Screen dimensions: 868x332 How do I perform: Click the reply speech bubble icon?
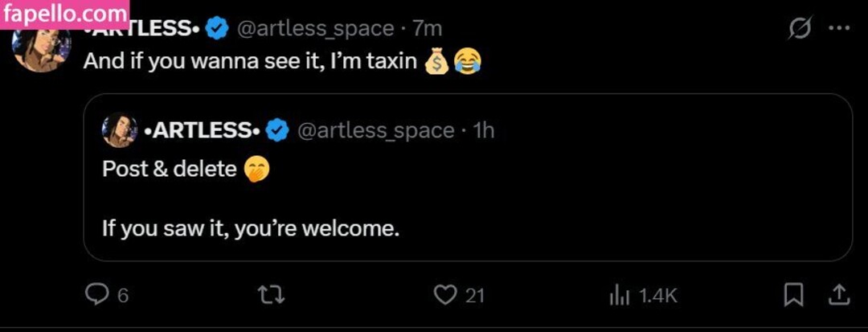pos(97,295)
